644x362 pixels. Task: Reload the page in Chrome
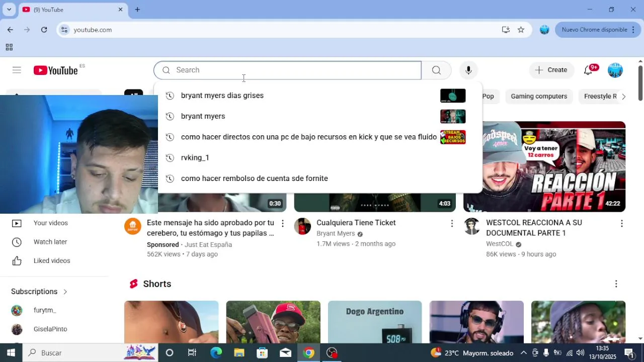[x=44, y=30]
